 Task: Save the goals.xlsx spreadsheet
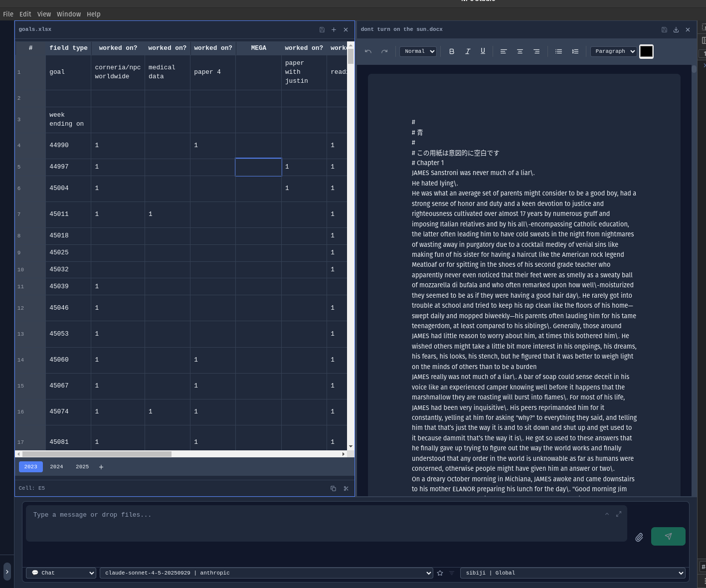point(322,29)
